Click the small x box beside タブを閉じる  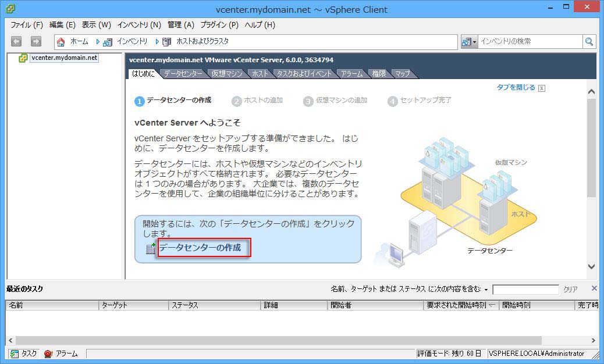click(542, 88)
